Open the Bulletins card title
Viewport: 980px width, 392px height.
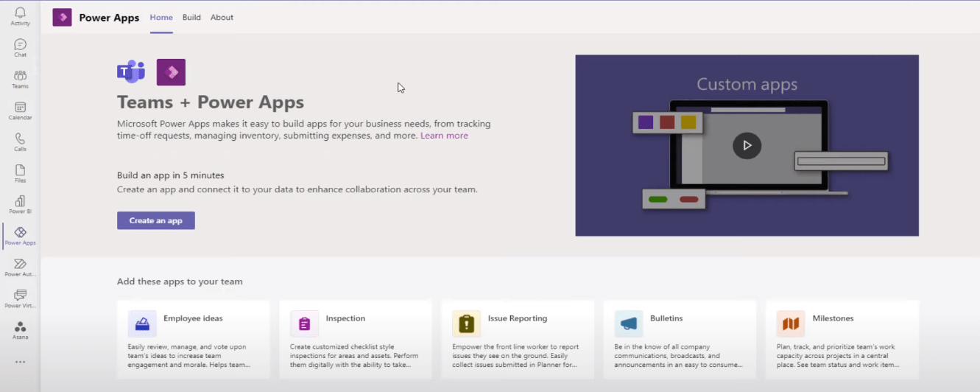click(666, 318)
